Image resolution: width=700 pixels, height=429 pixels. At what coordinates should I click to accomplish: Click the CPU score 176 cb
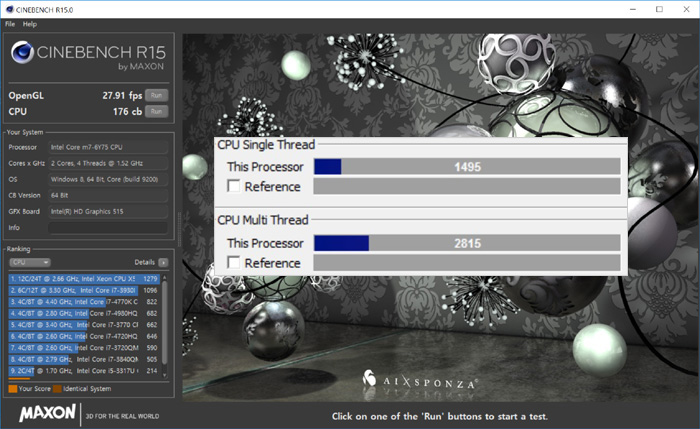pos(127,111)
